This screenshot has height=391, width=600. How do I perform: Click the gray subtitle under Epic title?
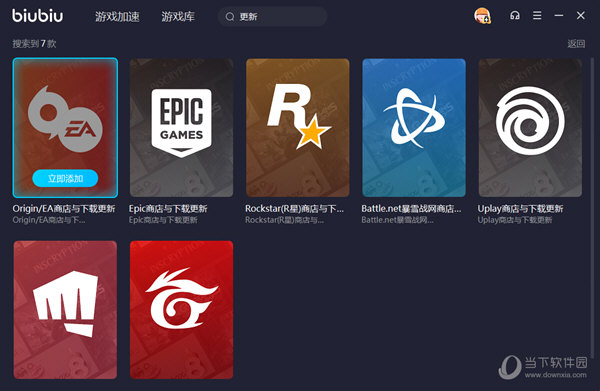point(163,220)
